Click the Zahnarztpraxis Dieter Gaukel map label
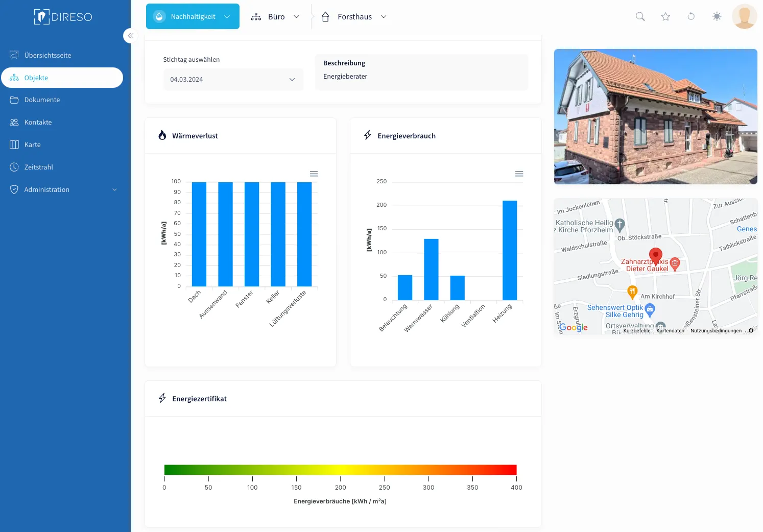 645,265
